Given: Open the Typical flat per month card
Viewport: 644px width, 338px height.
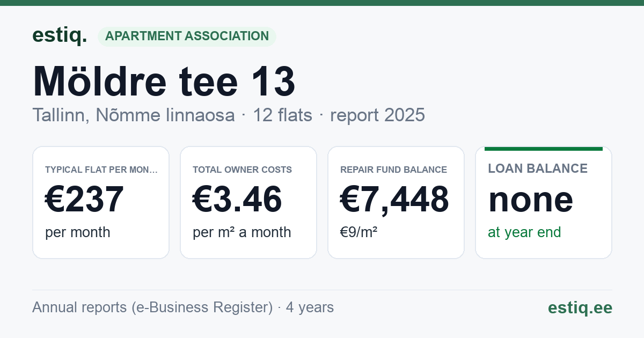Looking at the screenshot, I should click(x=101, y=202).
